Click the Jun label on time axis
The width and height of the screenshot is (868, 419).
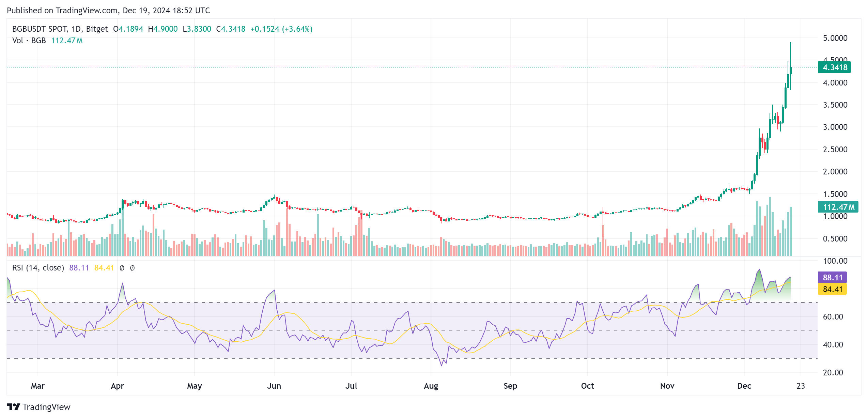coord(274,386)
